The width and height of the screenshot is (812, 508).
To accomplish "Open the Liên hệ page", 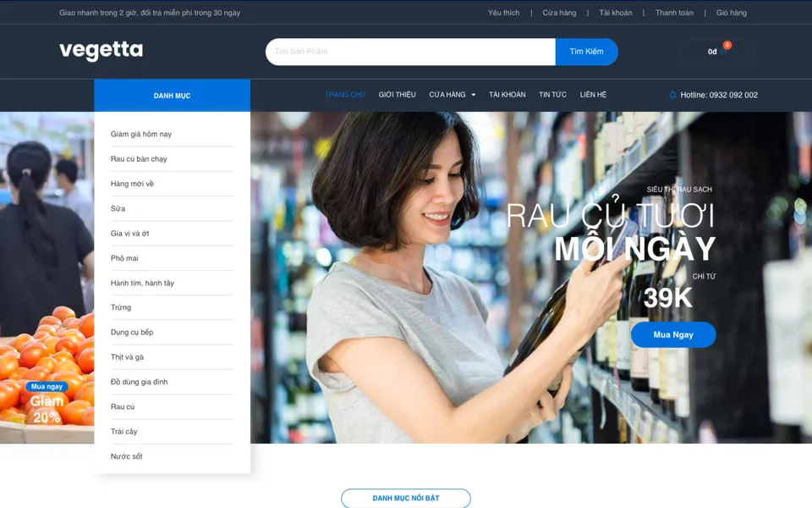I will pyautogui.click(x=593, y=94).
